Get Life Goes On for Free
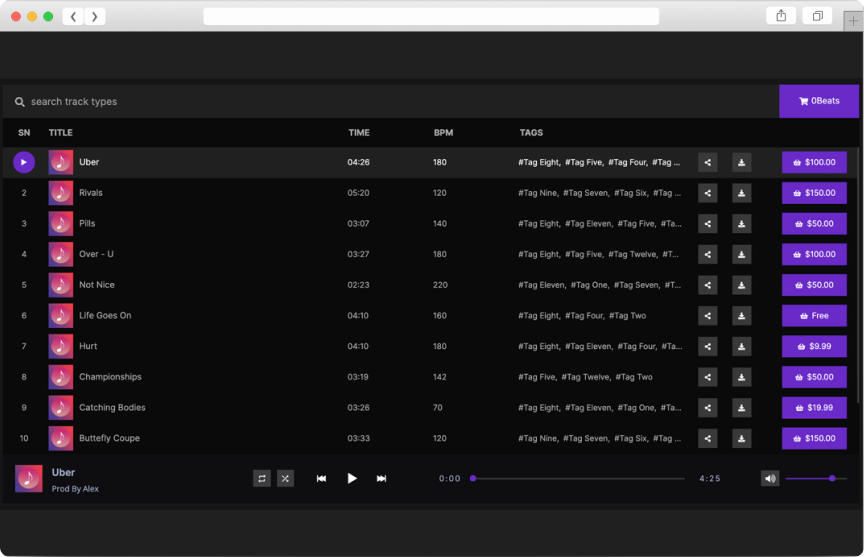The height and width of the screenshot is (557, 864). point(814,316)
